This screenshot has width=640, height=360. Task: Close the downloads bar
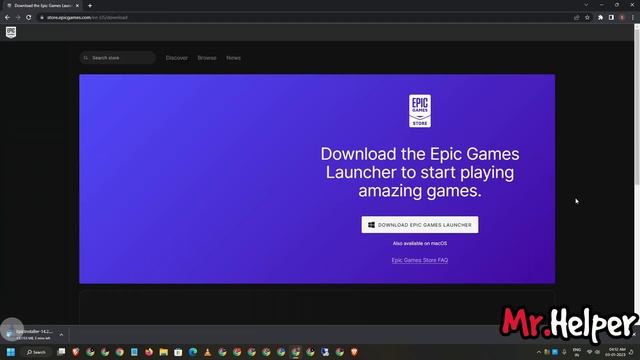pyautogui.click(x=634, y=335)
